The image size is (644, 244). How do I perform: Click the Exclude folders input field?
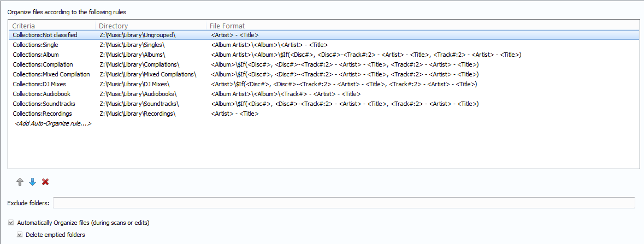[344, 203]
